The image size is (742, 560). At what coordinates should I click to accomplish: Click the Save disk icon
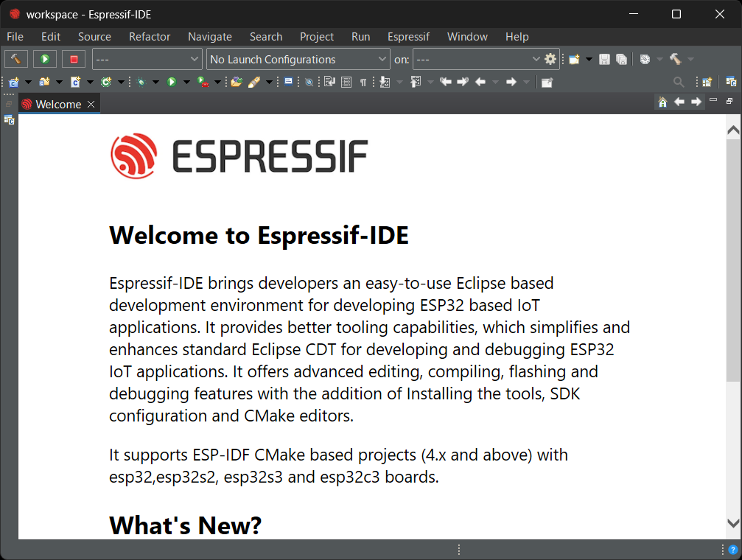click(x=604, y=59)
